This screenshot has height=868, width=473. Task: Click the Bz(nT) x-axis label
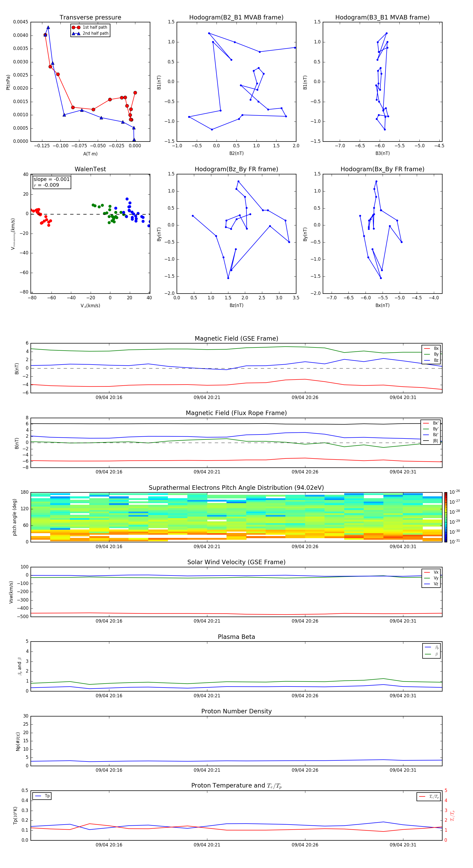point(236,305)
